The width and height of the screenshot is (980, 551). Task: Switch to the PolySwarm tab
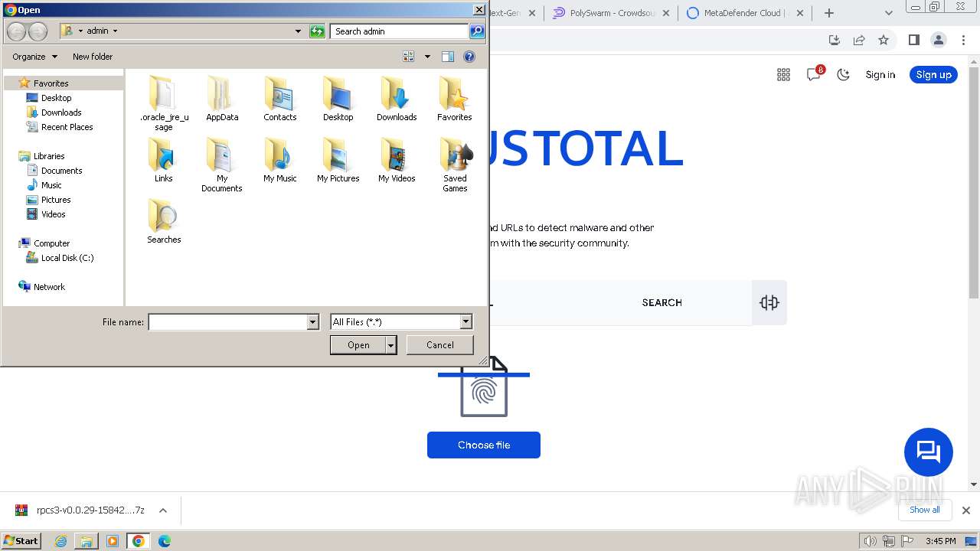pyautogui.click(x=612, y=13)
